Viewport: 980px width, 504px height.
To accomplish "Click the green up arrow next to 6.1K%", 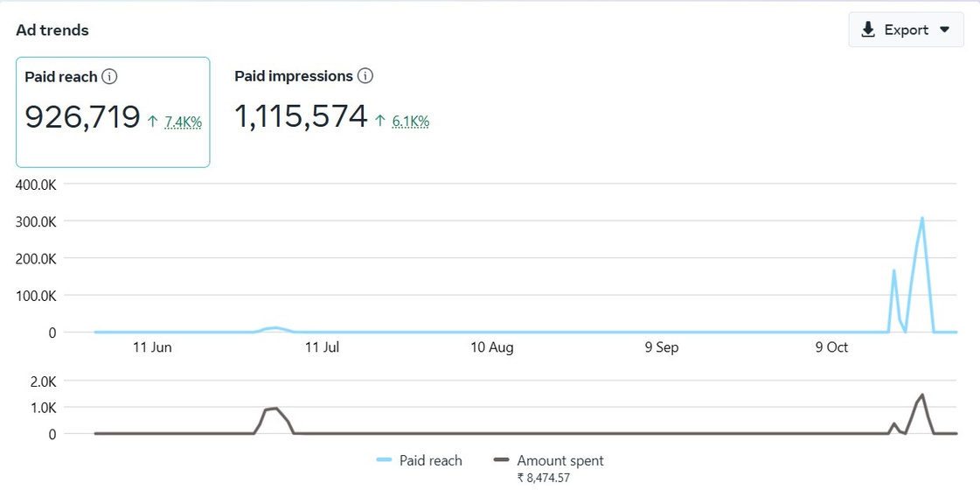I will (380, 122).
